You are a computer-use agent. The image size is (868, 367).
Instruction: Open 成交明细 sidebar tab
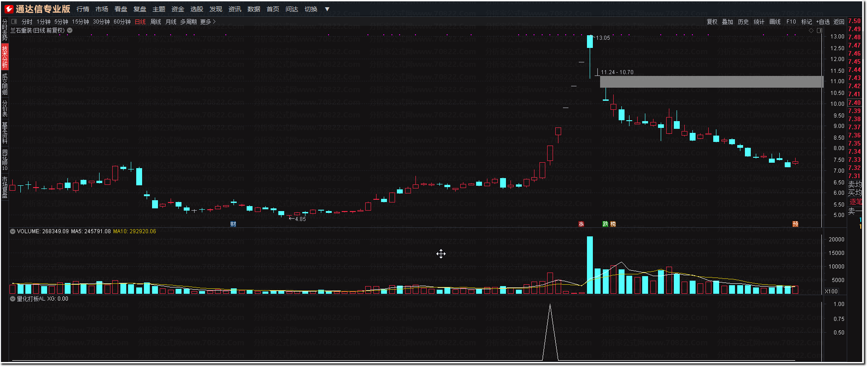5,84
